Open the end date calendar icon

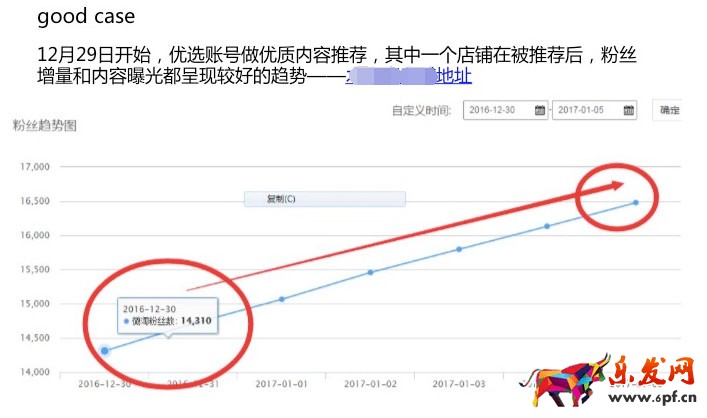(x=628, y=110)
